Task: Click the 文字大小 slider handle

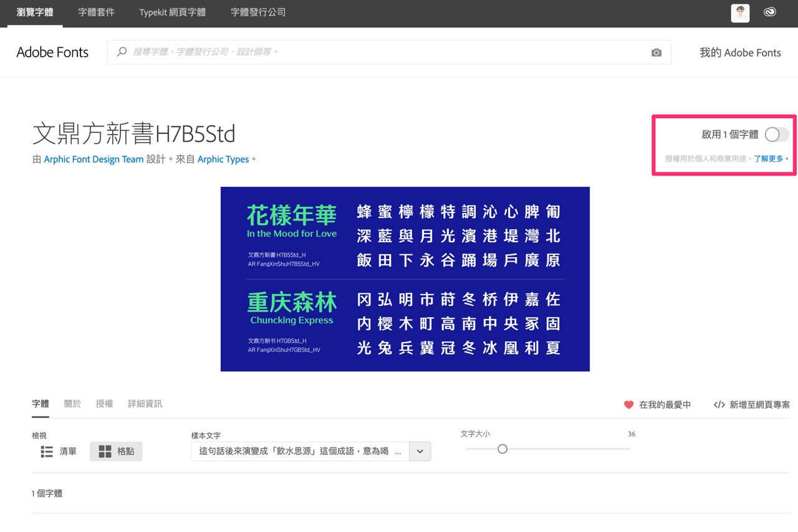Action: [x=502, y=449]
